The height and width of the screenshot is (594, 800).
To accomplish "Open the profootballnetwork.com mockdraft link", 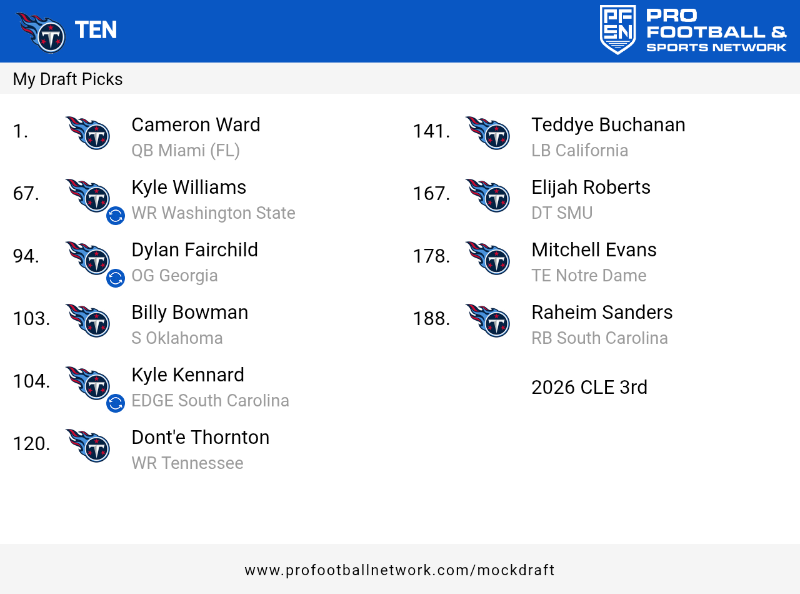I will pyautogui.click(x=399, y=570).
